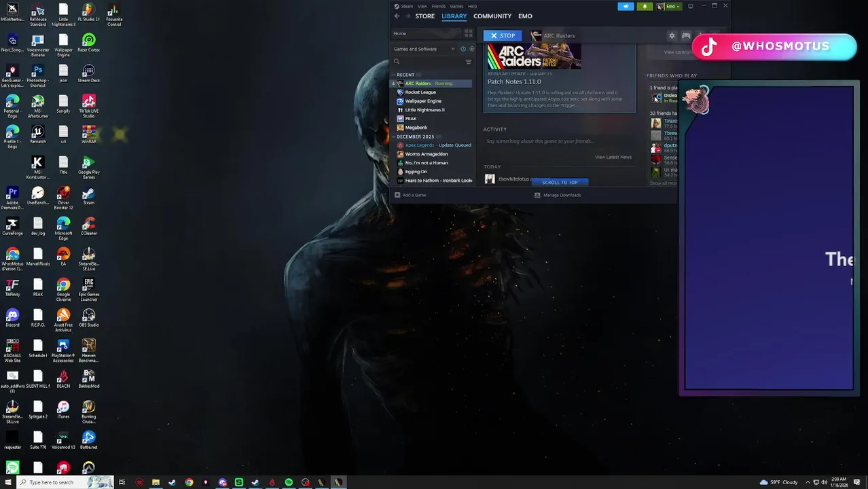
Task: Open the Games and Software dropdown
Action: tap(424, 49)
